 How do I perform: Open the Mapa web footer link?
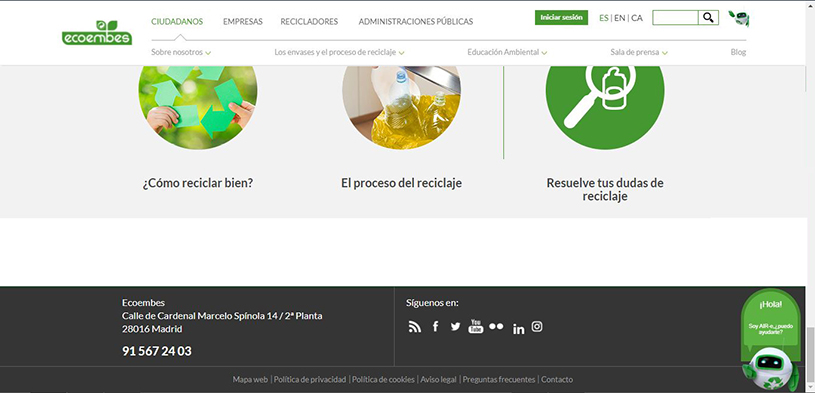coord(250,379)
